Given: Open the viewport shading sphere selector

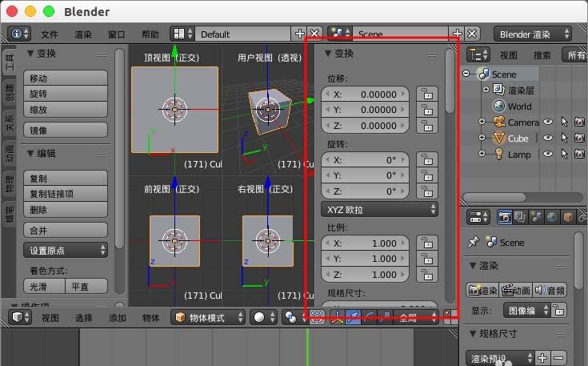Looking at the screenshot, I should (x=264, y=317).
